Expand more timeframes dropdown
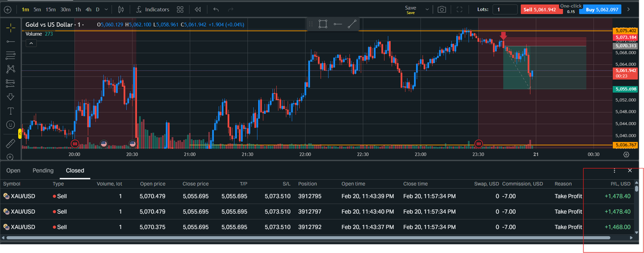This screenshot has width=644, height=253. click(x=106, y=9)
